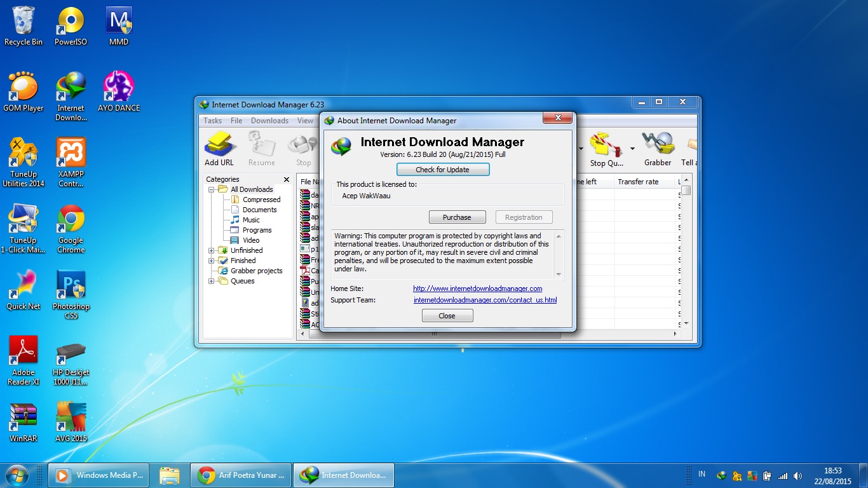This screenshot has width=868, height=488.
Task: Click the Resume toolbar icon
Action: pos(261,149)
